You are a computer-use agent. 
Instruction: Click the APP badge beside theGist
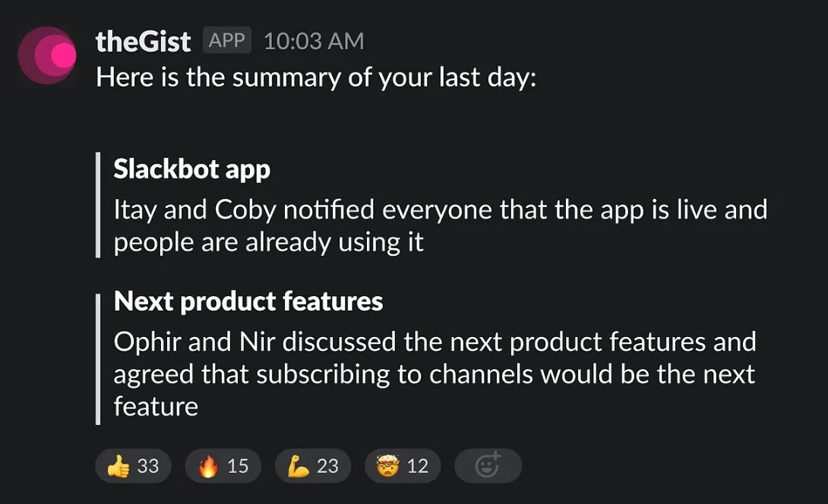tap(226, 40)
